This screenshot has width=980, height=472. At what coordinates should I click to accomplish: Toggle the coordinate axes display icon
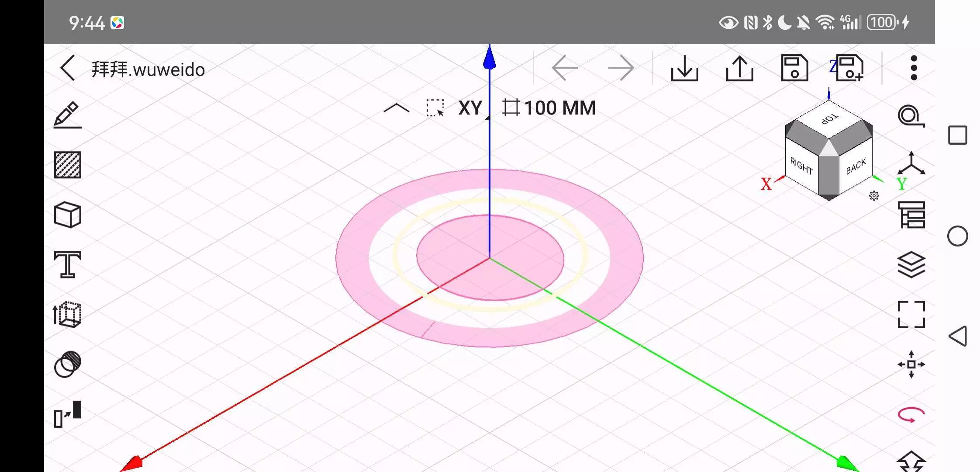pos(911,164)
